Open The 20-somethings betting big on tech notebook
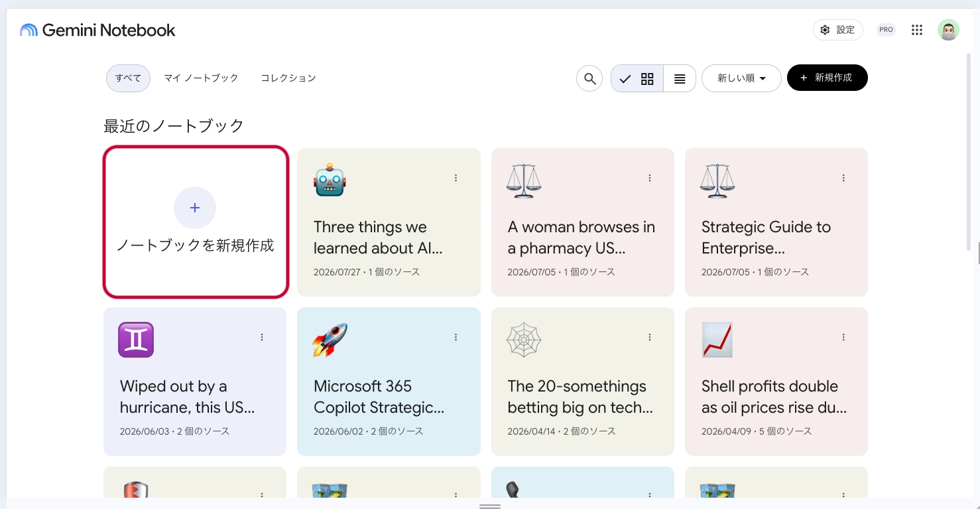 click(582, 382)
